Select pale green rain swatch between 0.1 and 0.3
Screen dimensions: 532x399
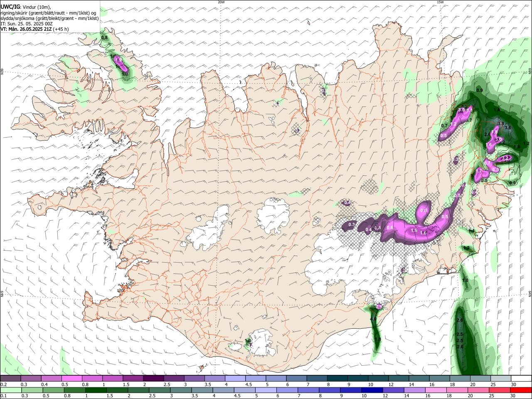(10, 390)
